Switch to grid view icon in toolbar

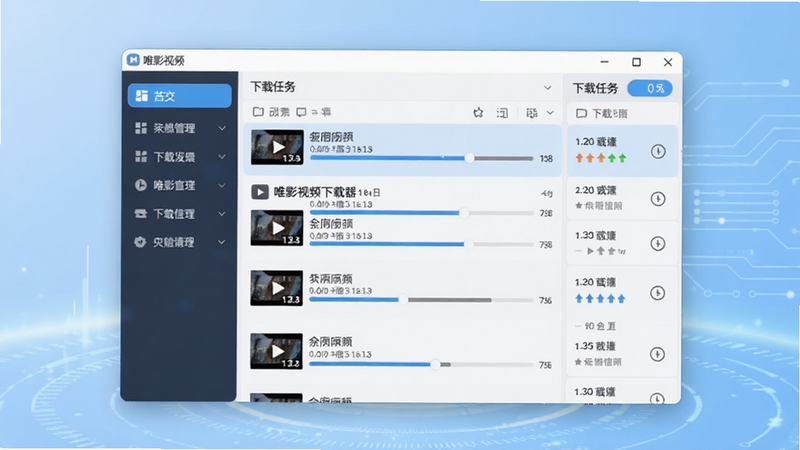532,113
